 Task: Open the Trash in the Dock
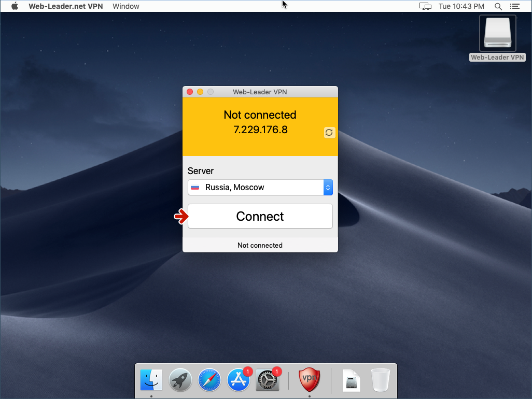[381, 380]
